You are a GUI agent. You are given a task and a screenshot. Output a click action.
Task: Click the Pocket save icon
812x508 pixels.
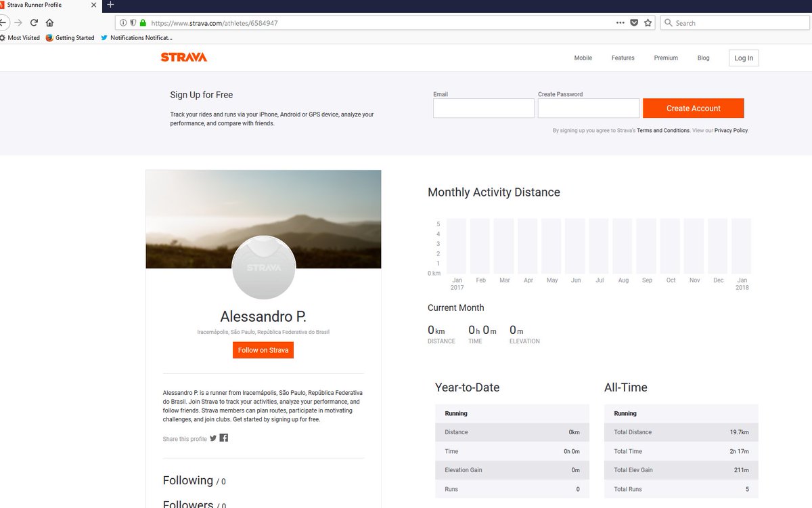pyautogui.click(x=634, y=23)
